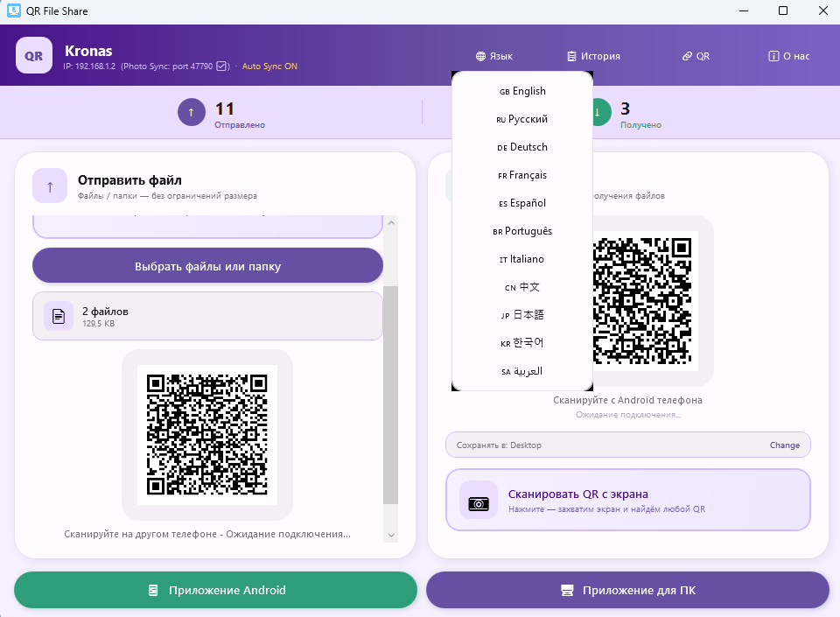Click the Auto Sync ON status

pyautogui.click(x=269, y=67)
